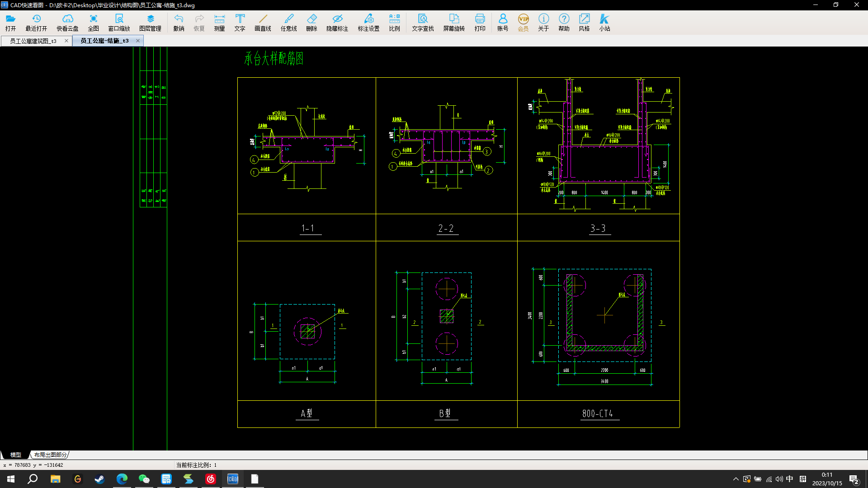This screenshot has width=868, height=488.
Task: Toggle the 中 input method indicator
Action: [789, 479]
